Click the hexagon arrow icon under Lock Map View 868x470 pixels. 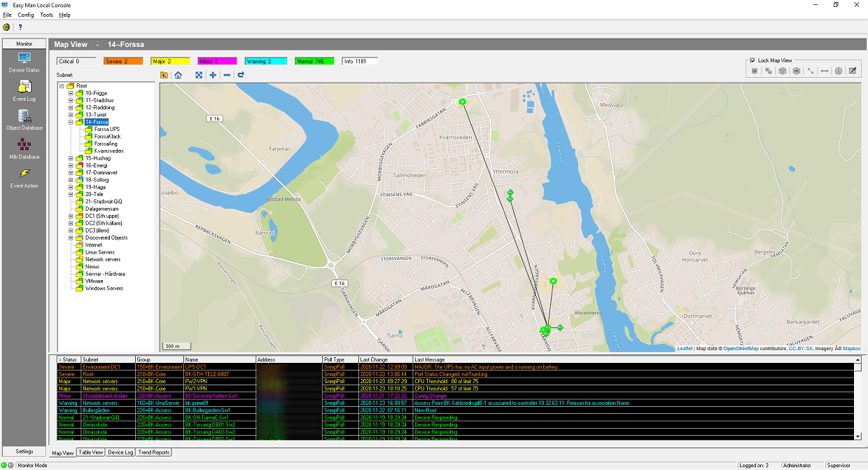pos(797,71)
